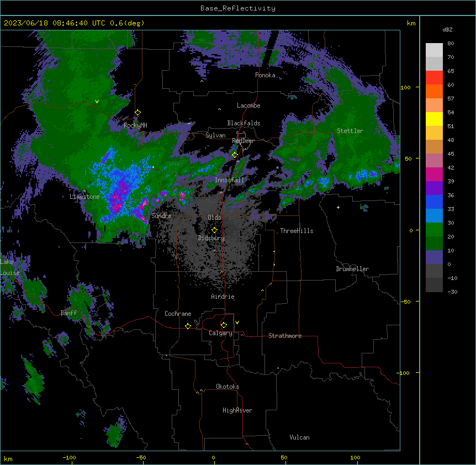Select the red 60–65 dBZ legend swatch
Screen dimensions: 476x465
click(434, 78)
